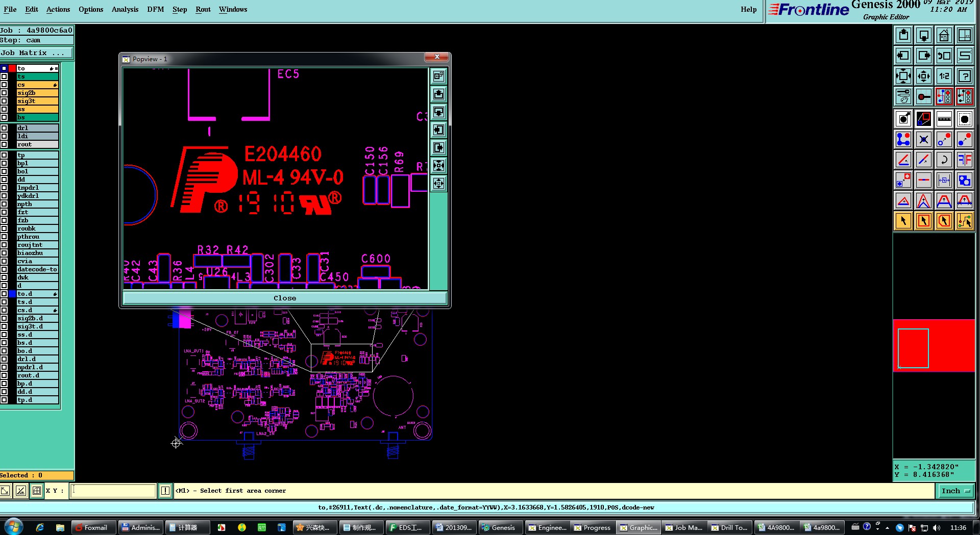Click the pan up view icon
This screenshot has height=535, width=980.
[x=903, y=35]
